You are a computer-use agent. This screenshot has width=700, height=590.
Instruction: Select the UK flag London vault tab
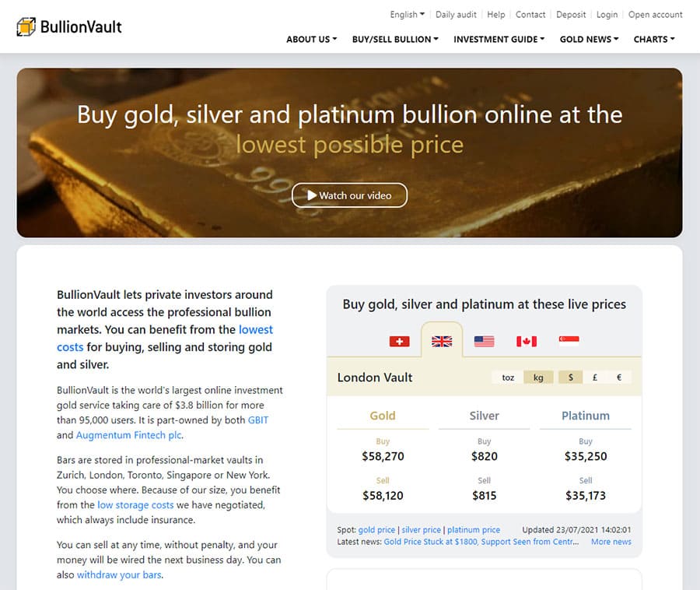click(442, 341)
